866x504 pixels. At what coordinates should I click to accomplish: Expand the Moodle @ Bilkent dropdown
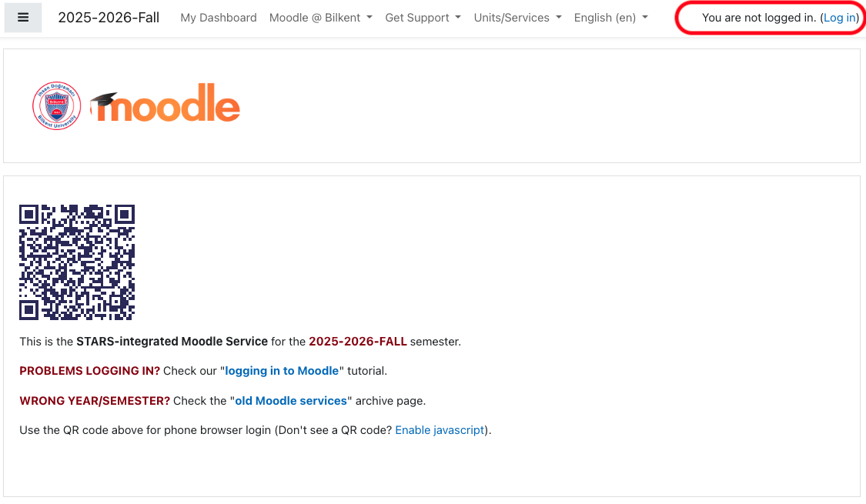click(321, 18)
